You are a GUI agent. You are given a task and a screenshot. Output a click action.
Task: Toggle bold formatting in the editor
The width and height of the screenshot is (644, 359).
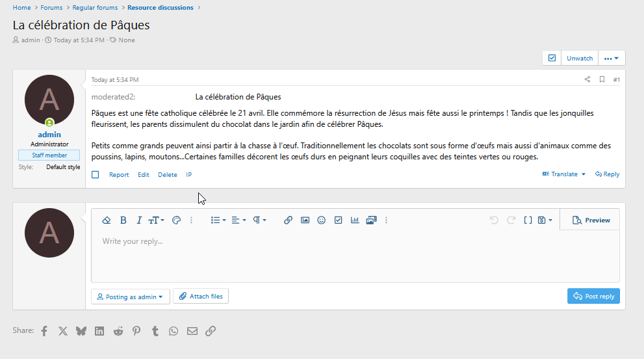coord(123,220)
